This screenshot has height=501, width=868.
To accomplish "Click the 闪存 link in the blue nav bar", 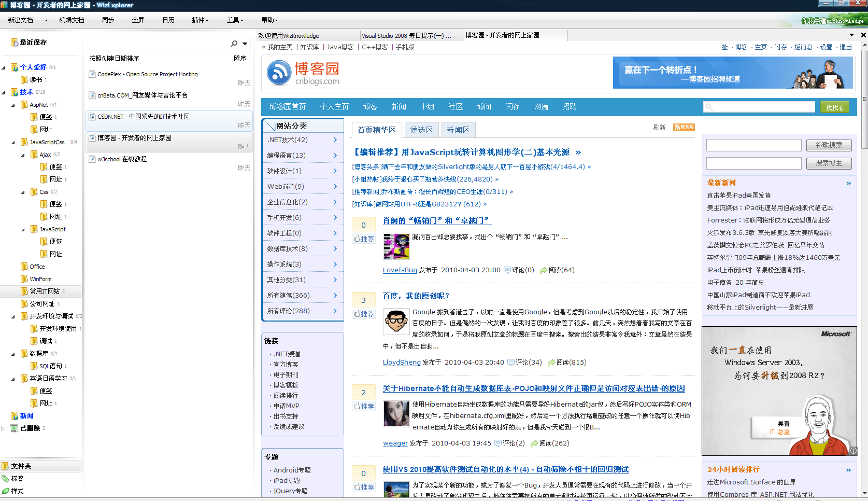I will [513, 106].
